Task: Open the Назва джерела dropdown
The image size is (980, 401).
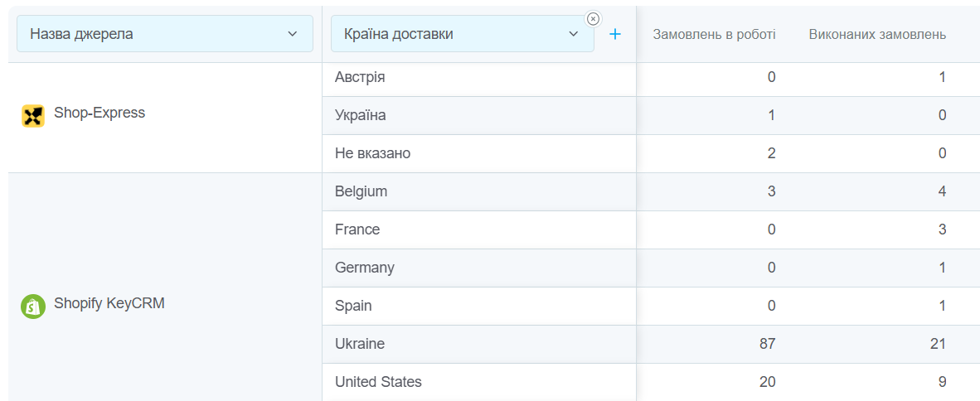Action: pos(164,34)
